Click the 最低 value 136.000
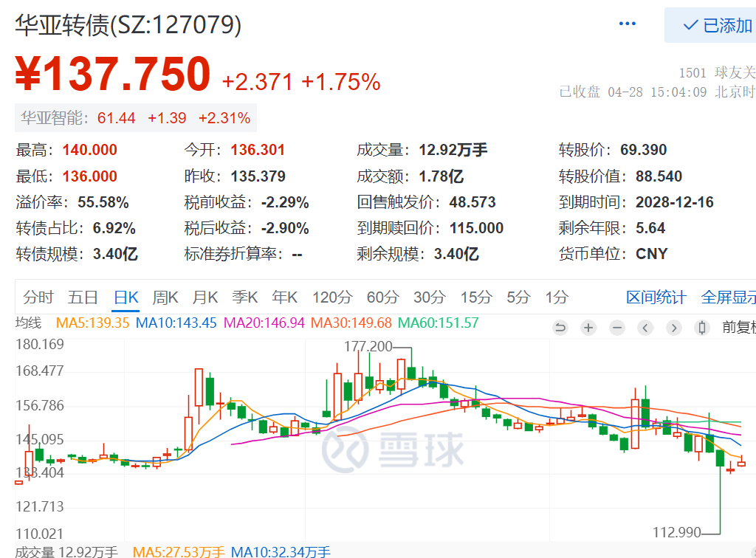This screenshot has height=558, width=756. (x=89, y=176)
